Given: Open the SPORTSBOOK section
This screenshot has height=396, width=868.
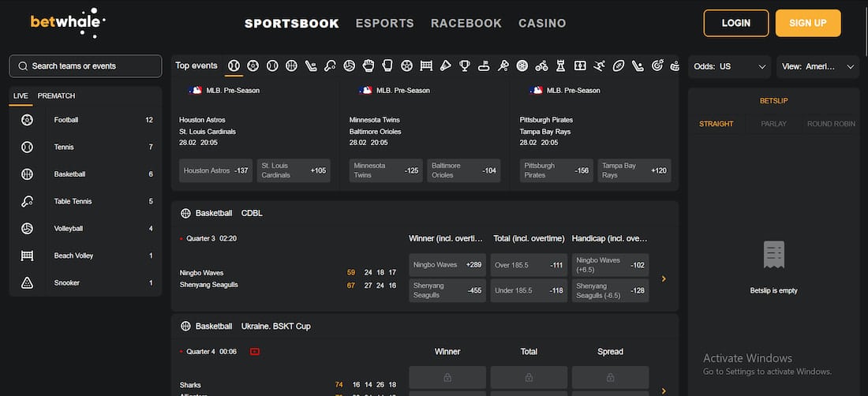Looking at the screenshot, I should 292,23.
